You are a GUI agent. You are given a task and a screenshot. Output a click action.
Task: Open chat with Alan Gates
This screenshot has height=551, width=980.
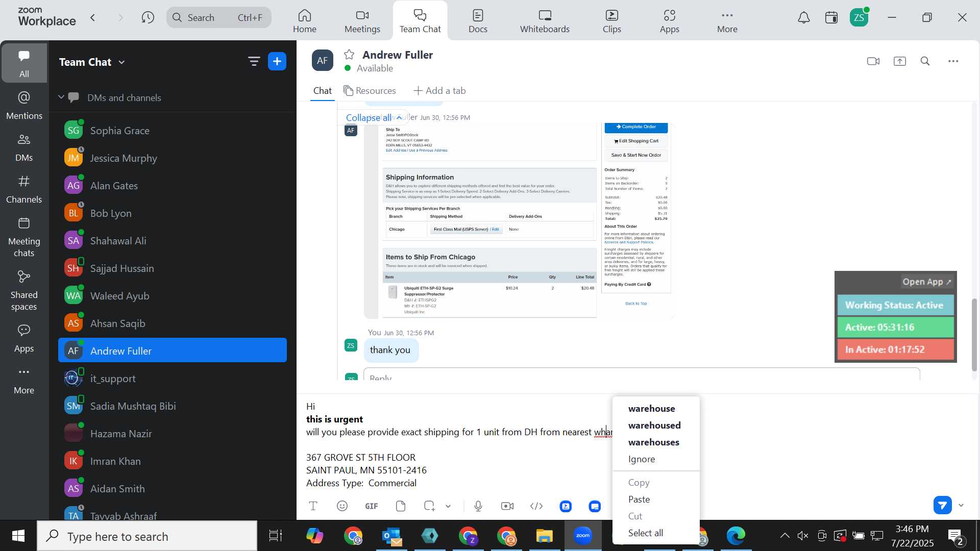click(173, 186)
